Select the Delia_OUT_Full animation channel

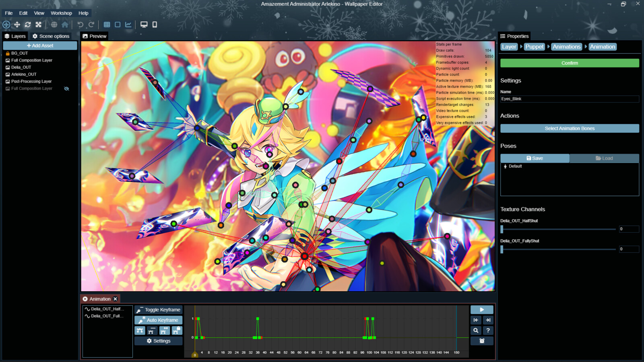[x=107, y=316]
